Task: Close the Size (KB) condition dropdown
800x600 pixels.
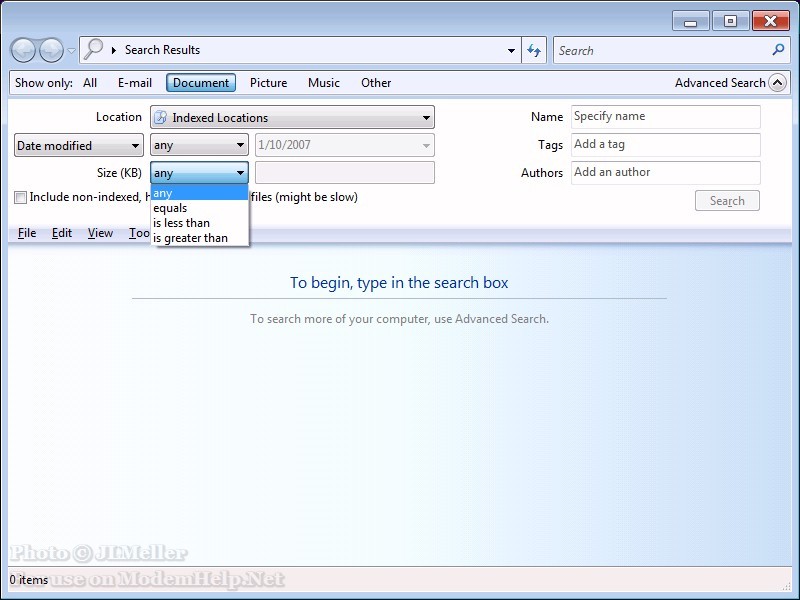Action: (199, 173)
